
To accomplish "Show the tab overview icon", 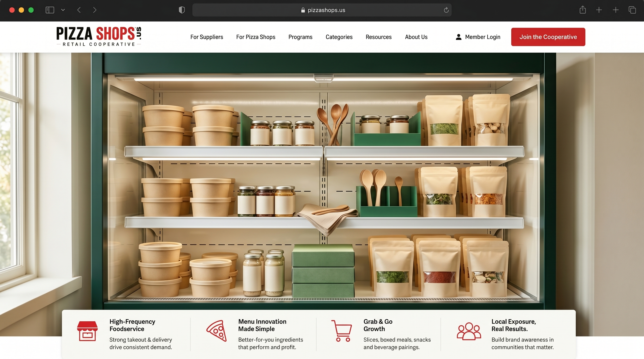I will point(632,10).
